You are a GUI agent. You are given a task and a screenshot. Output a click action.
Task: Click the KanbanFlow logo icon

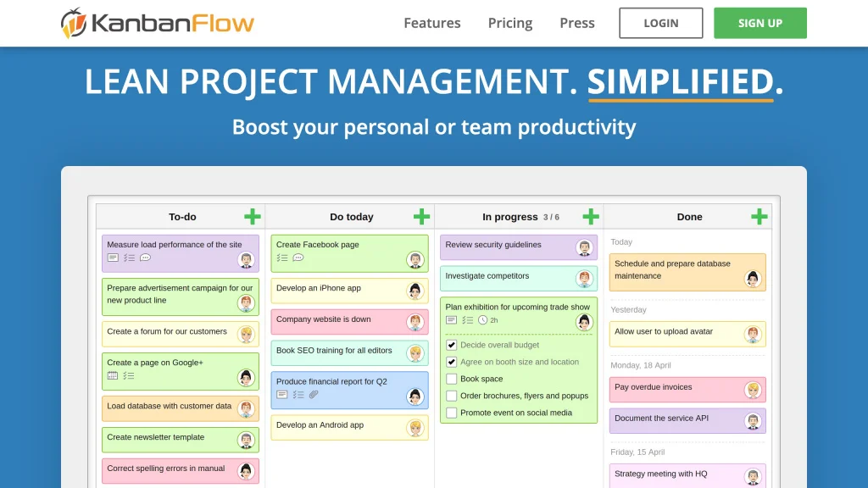click(x=74, y=23)
